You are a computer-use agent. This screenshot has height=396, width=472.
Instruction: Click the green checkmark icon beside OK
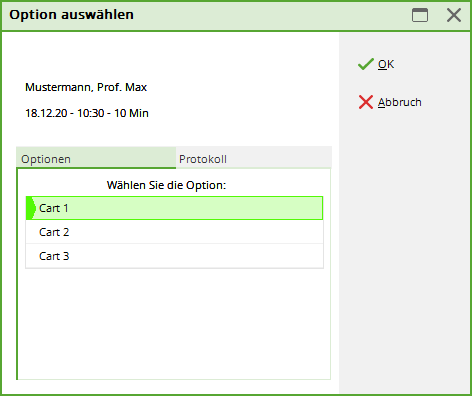[366, 64]
